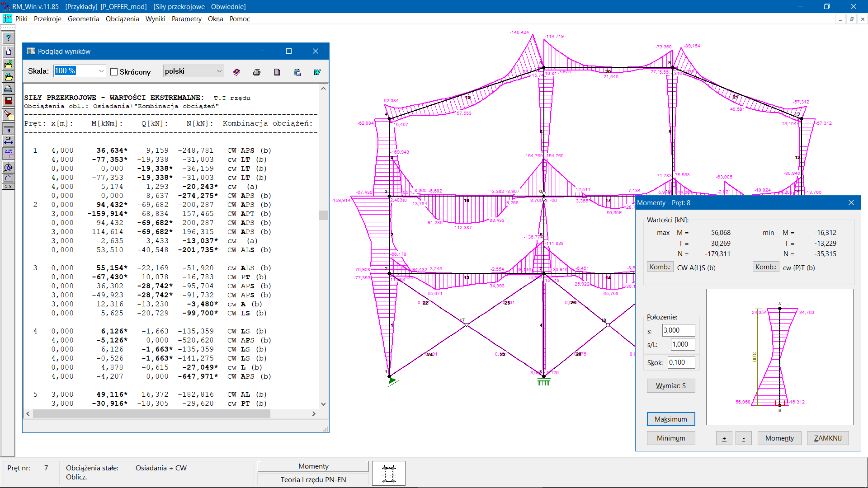Viewport: 868px width, 488px height.
Task: Enable the Skrócony checkbox
Action: (114, 72)
